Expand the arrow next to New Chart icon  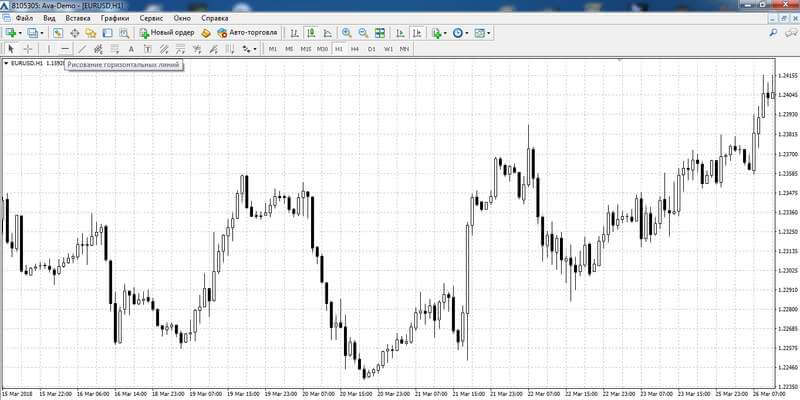[x=20, y=33]
